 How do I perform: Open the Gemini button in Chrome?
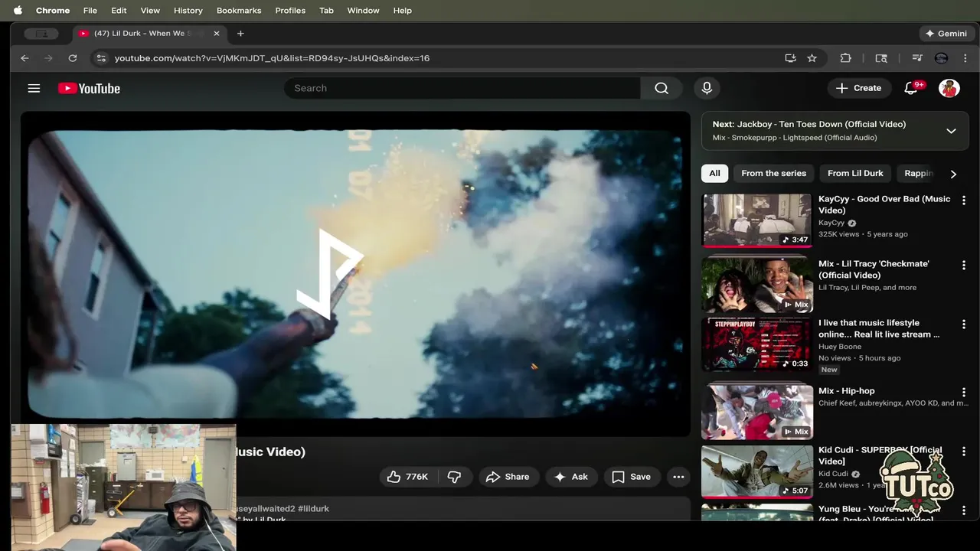point(946,34)
